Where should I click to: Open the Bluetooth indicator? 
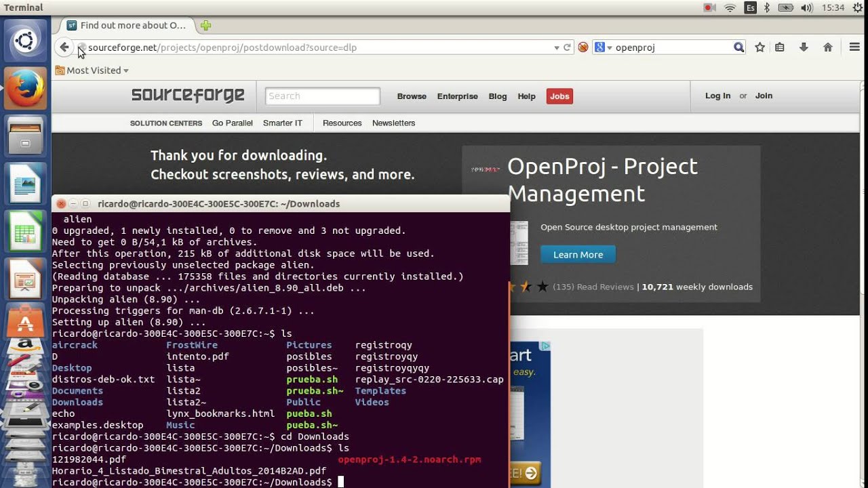click(x=767, y=7)
